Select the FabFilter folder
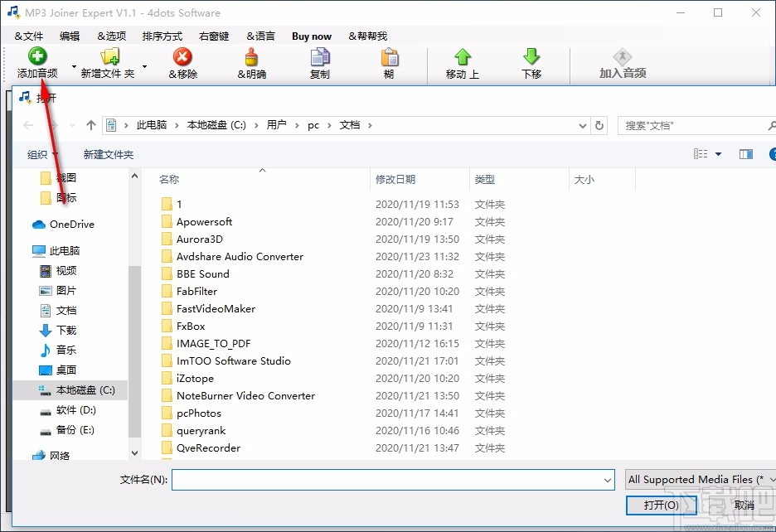This screenshot has height=532, width=776. tap(190, 291)
